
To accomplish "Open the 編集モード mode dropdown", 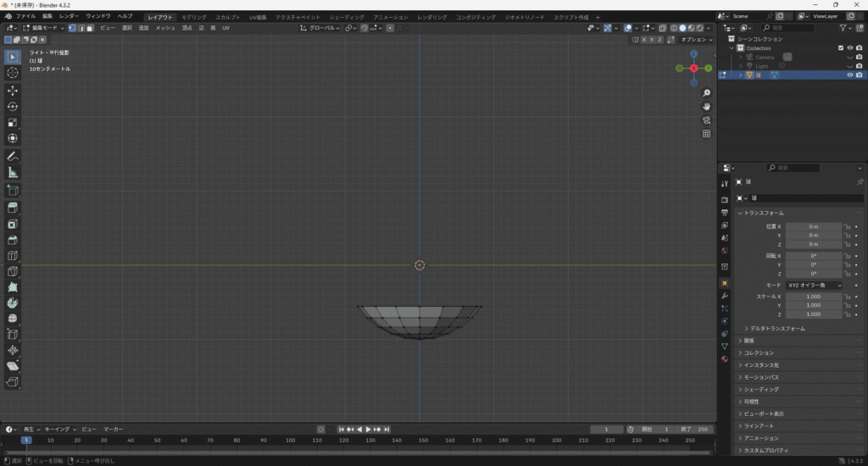I will 43,28.
